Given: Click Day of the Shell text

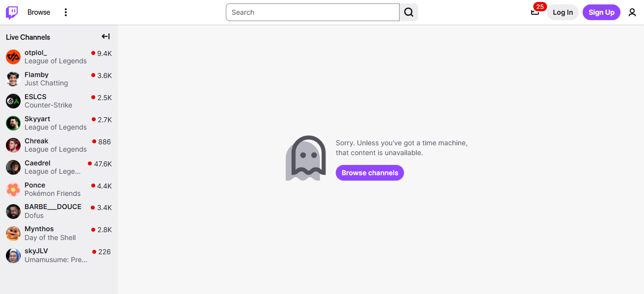Looking at the screenshot, I should (50, 238).
